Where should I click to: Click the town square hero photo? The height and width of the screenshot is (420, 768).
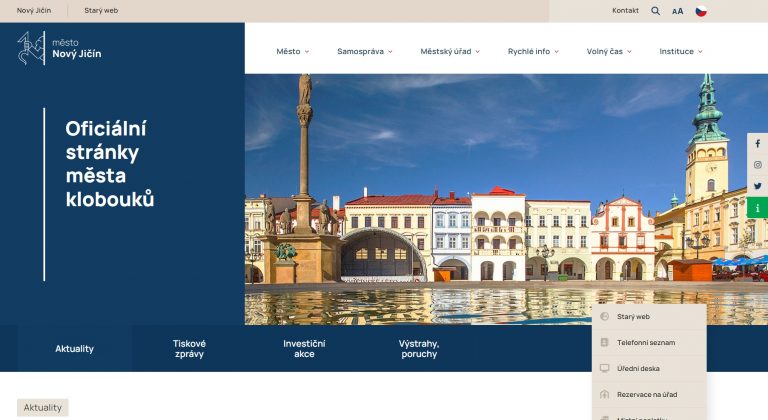point(506,199)
